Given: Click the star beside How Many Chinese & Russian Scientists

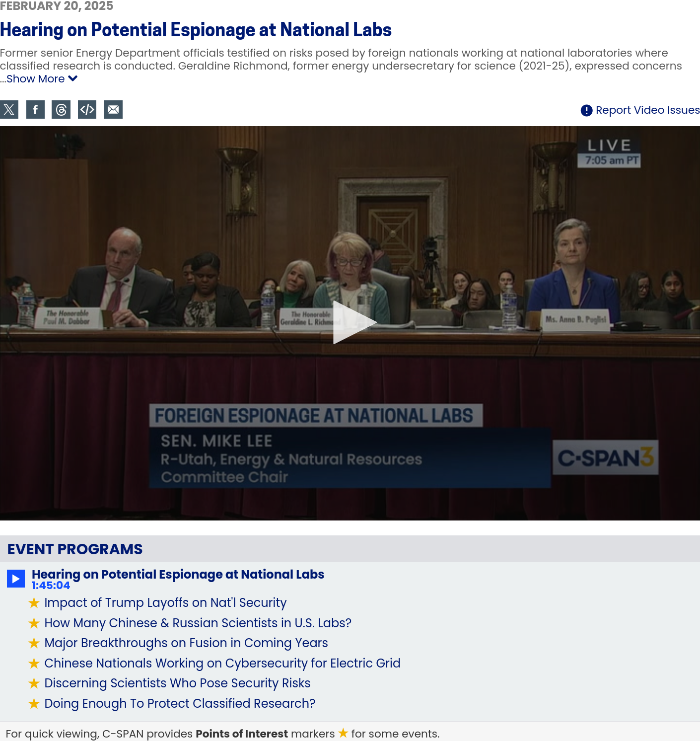Looking at the screenshot, I should point(34,623).
